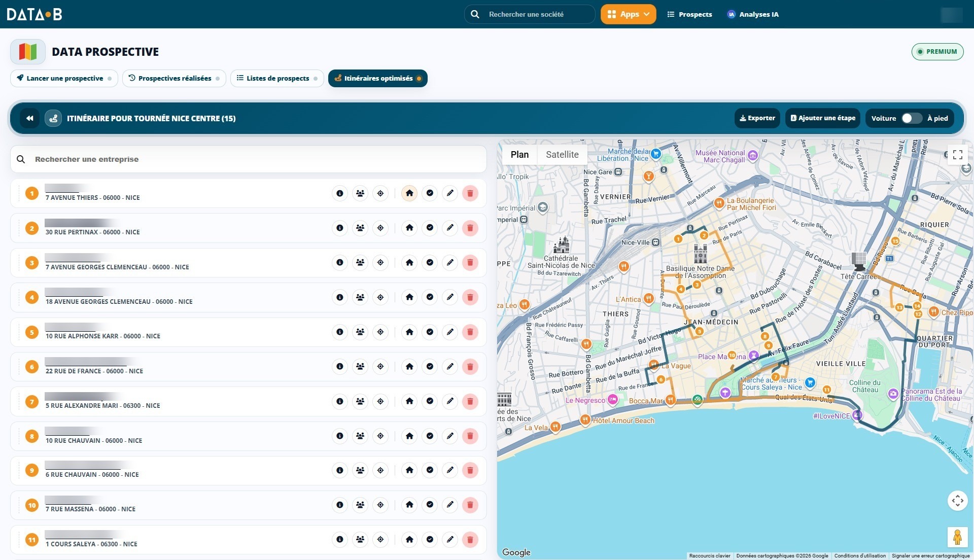Set 7 Avenue Thiers home icon
Viewport: 974px width, 560px height.
pos(409,193)
